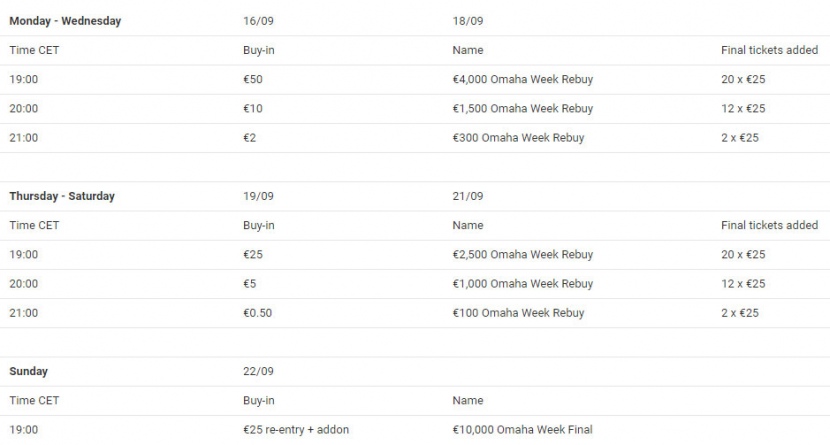Click the €25 re-entry + addon buy-in

pyautogui.click(x=296, y=430)
